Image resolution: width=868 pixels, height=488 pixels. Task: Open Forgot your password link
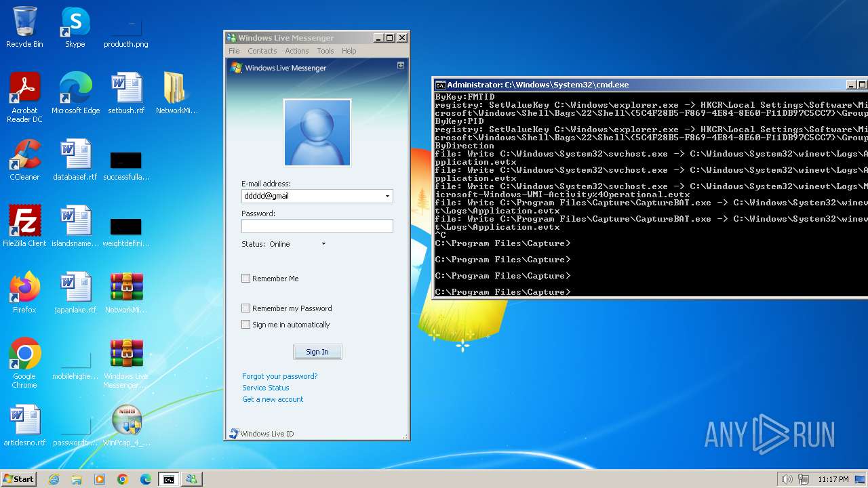pyautogui.click(x=279, y=376)
